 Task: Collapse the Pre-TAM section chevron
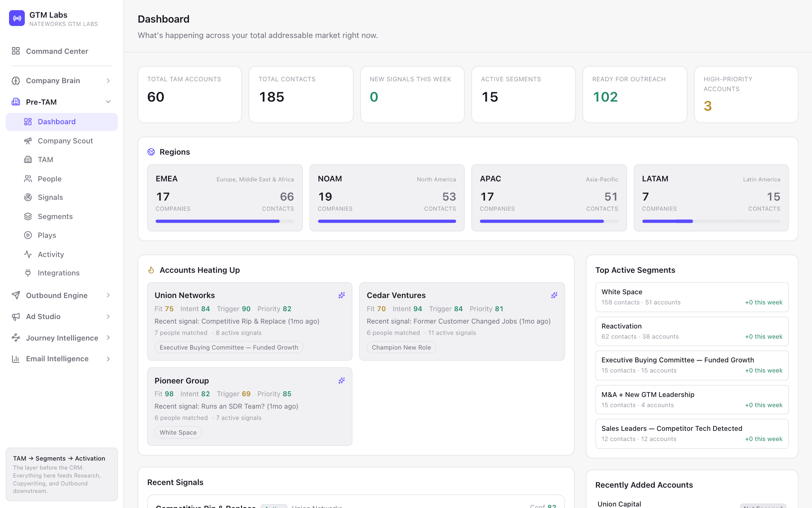pyautogui.click(x=108, y=102)
